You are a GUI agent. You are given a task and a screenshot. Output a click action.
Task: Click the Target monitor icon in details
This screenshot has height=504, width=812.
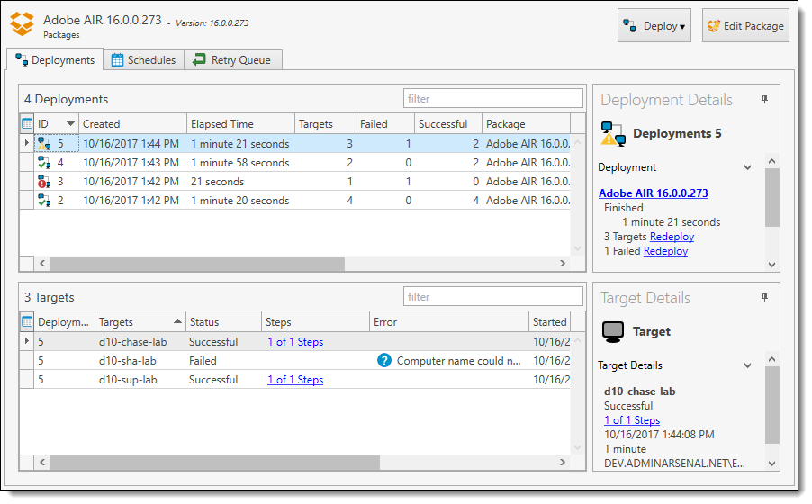(613, 331)
